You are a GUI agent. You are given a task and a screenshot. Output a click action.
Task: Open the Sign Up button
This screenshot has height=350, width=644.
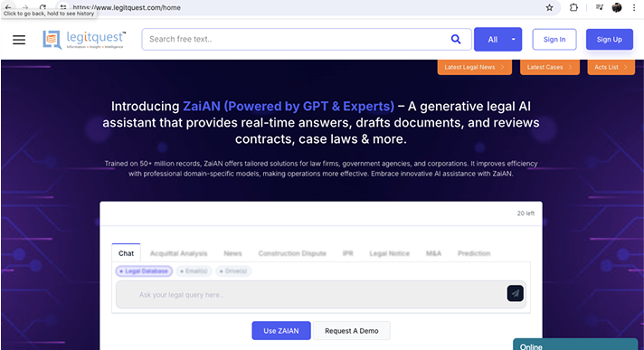click(609, 40)
